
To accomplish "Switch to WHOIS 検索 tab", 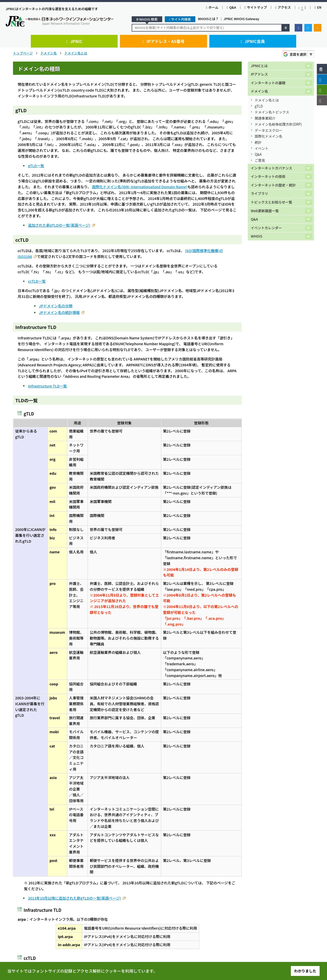I will (147, 19).
